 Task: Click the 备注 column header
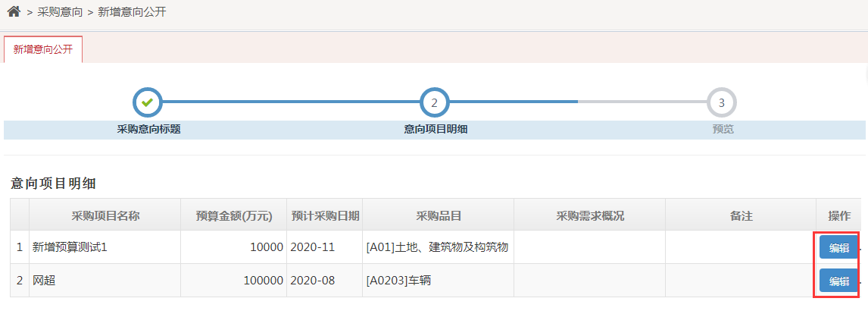tap(741, 215)
